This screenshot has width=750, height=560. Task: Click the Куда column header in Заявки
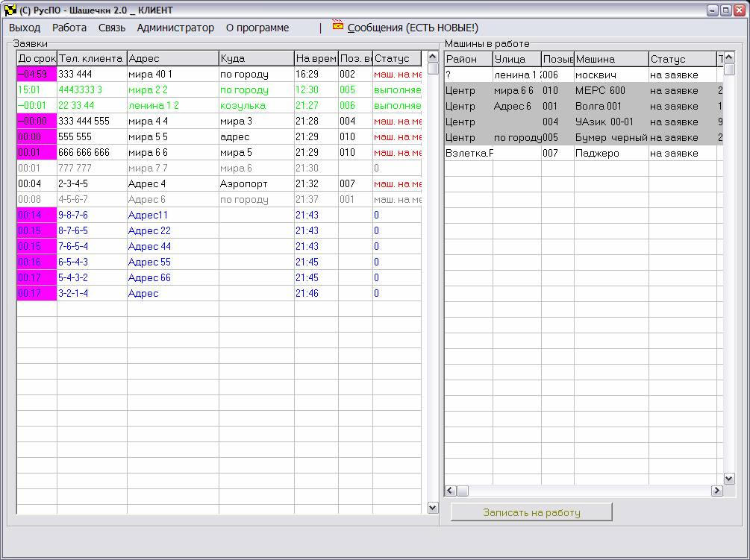[x=256, y=59]
